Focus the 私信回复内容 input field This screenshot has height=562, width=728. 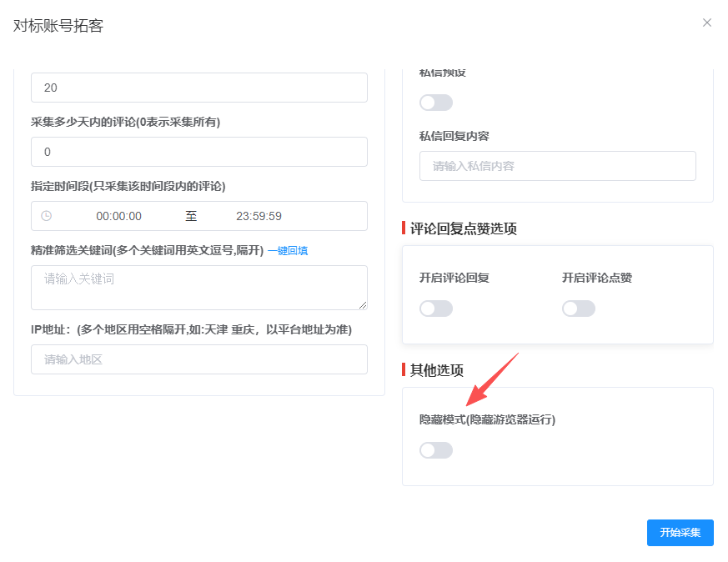click(558, 166)
